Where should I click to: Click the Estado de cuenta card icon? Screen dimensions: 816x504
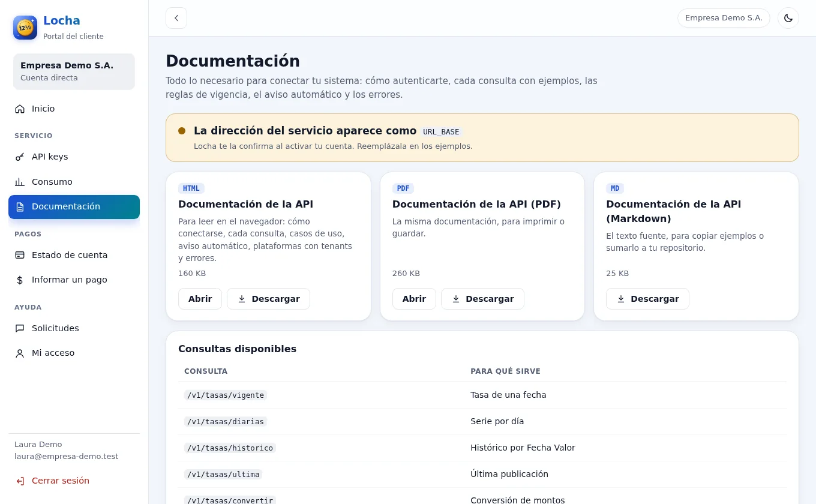pos(20,255)
